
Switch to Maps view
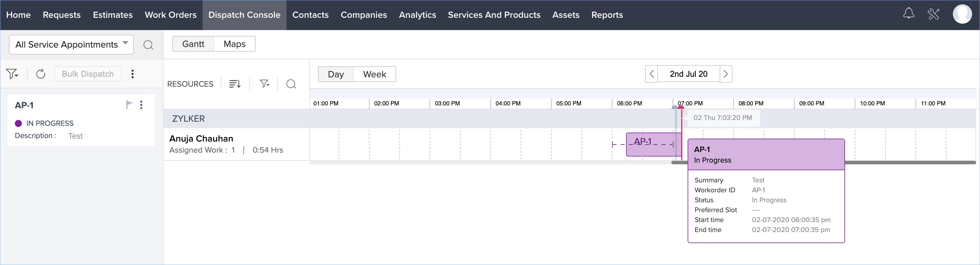pyautogui.click(x=234, y=44)
